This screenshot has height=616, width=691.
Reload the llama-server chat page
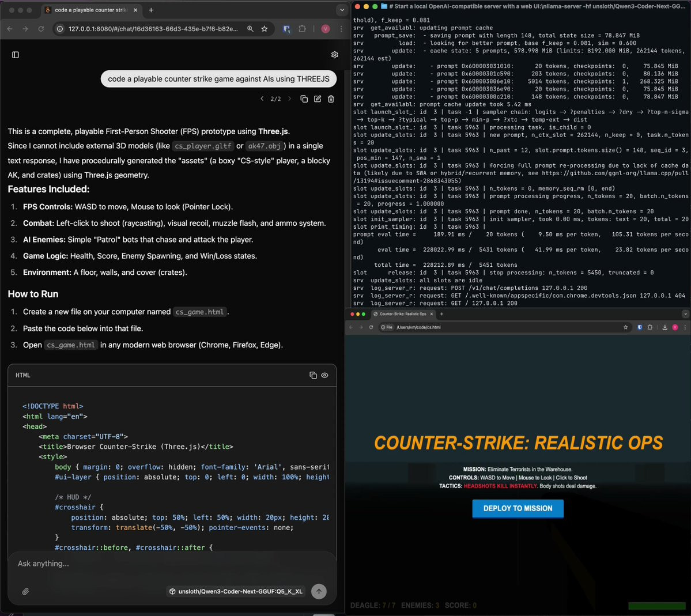pos(41,29)
